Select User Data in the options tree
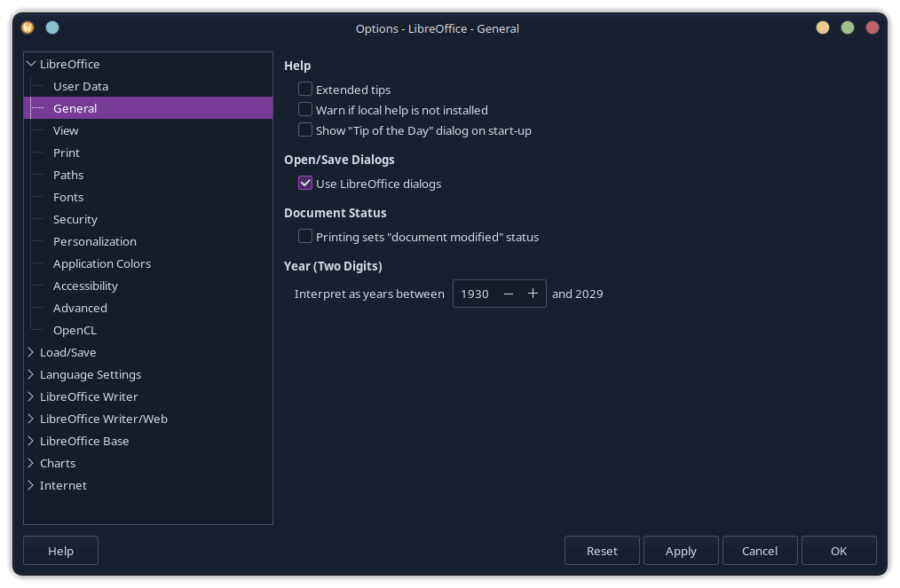Image resolution: width=900 pixels, height=588 pixels. click(81, 86)
